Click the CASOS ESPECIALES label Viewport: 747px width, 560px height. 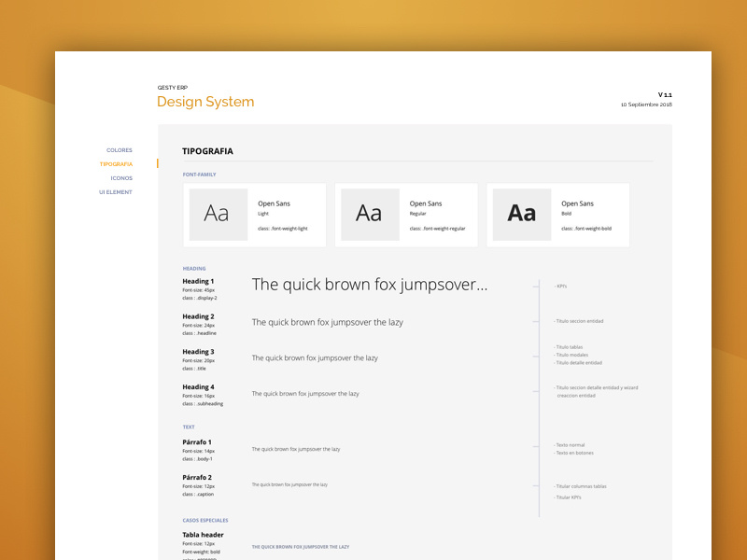click(205, 521)
